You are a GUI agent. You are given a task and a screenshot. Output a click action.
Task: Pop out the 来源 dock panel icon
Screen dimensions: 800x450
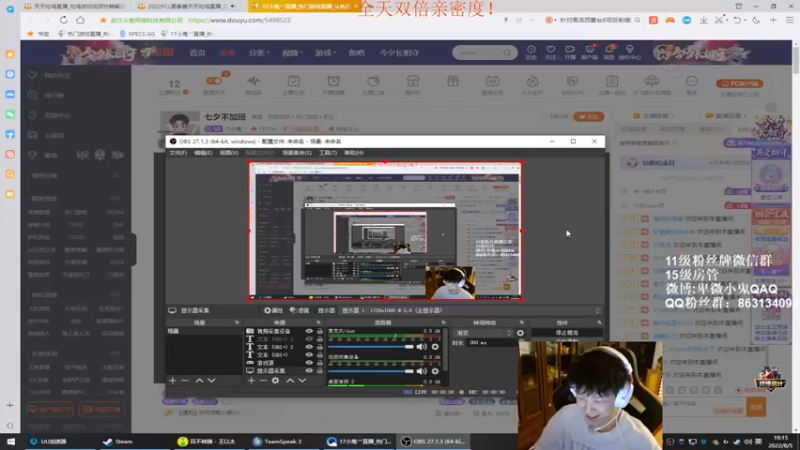point(318,322)
